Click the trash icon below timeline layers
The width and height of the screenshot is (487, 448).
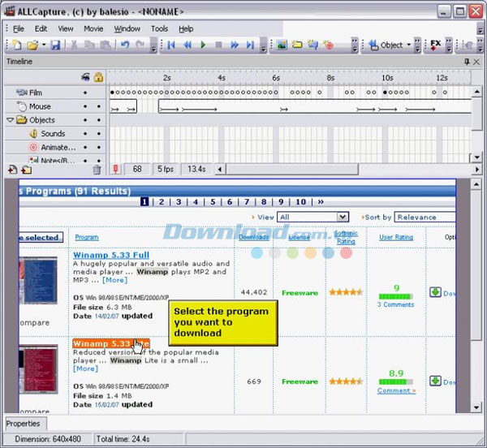[x=97, y=170]
